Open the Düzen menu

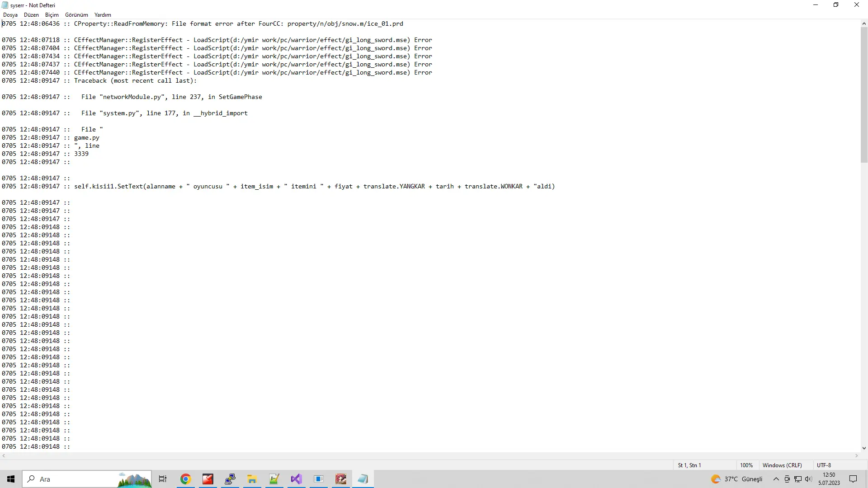[31, 15]
